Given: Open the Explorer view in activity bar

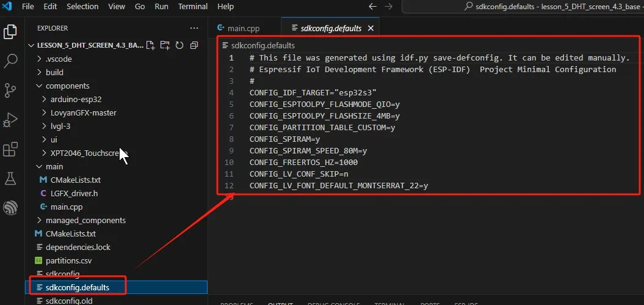Looking at the screenshot, I should pos(10,32).
